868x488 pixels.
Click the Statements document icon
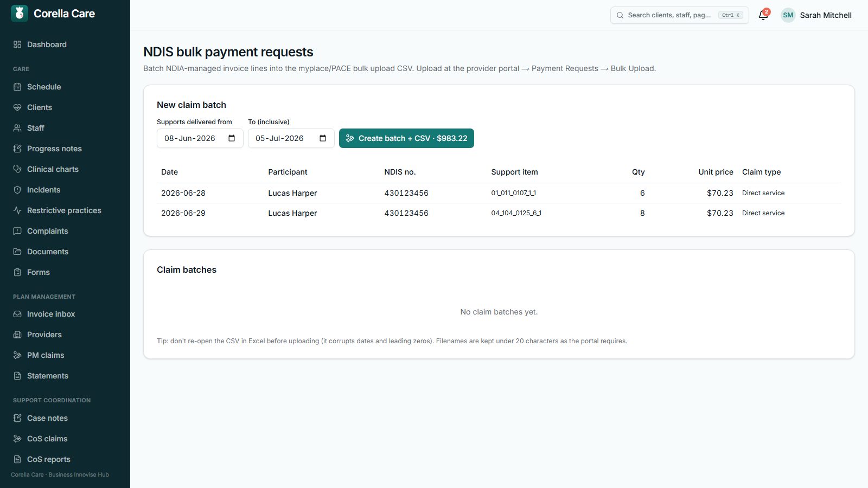(x=17, y=376)
